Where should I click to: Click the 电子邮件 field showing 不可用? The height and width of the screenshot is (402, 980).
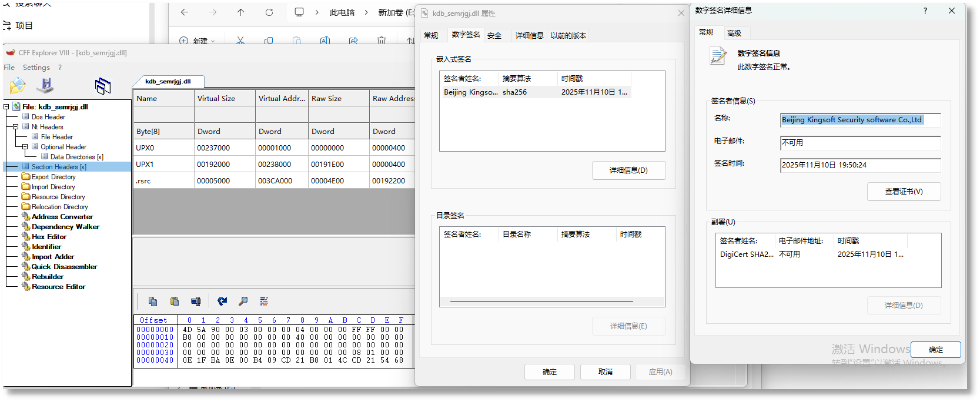860,143
